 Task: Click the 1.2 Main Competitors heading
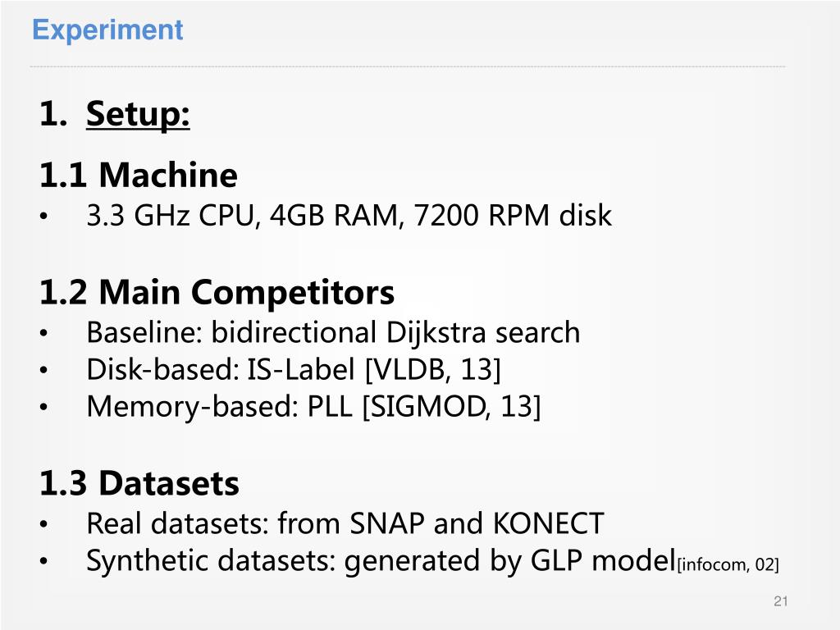(217, 293)
